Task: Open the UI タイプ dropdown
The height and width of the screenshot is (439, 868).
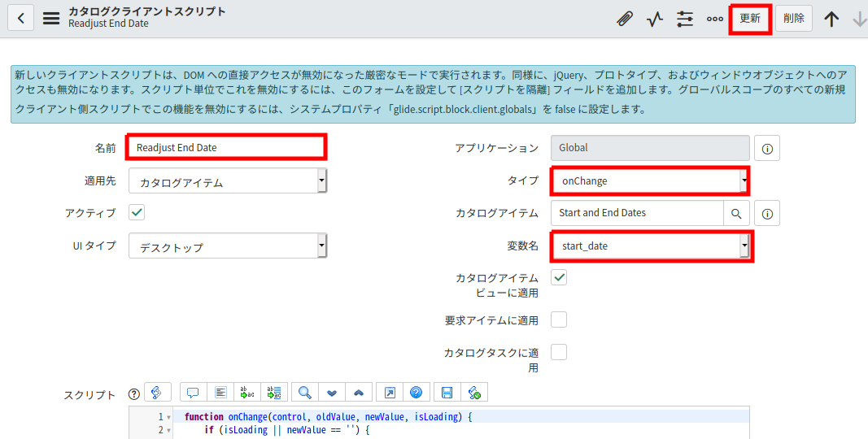Action: (x=228, y=246)
